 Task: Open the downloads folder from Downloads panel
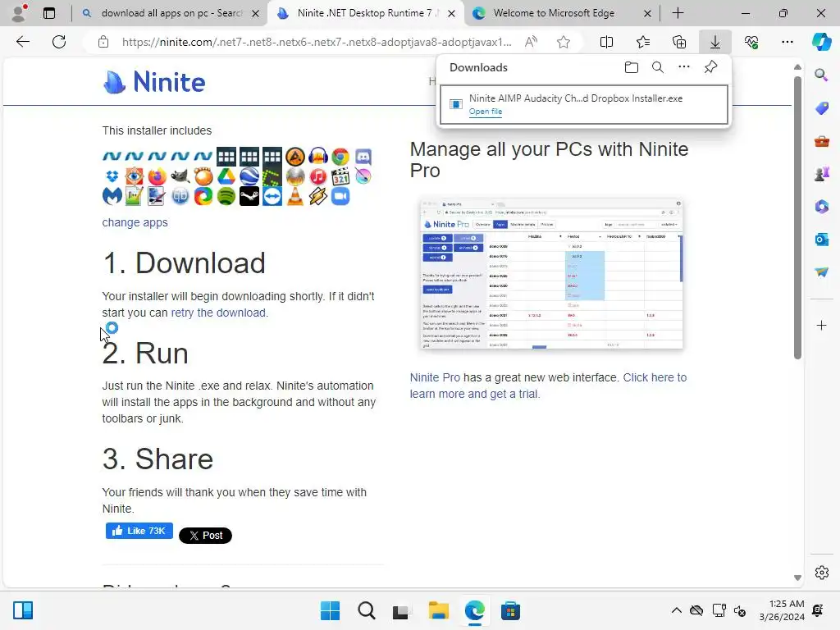[x=631, y=67]
